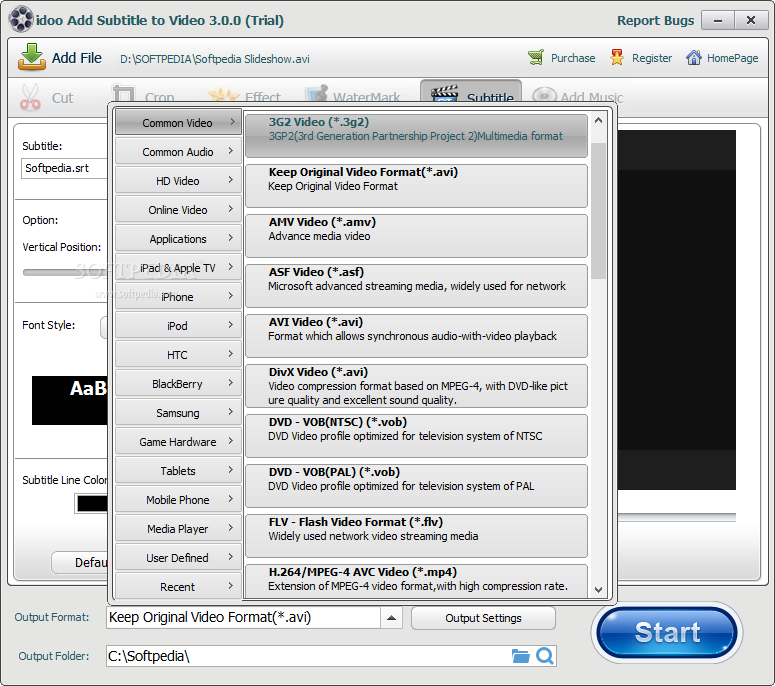Image resolution: width=775 pixels, height=686 pixels.
Task: Click the HomePage link text
Action: tap(732, 58)
